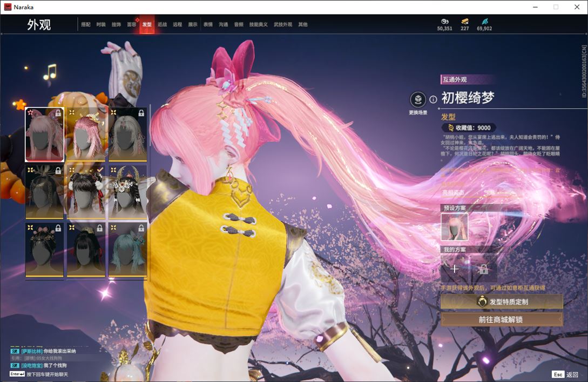Switch to the 武技外观 tab
The image size is (588, 382).
click(x=283, y=24)
